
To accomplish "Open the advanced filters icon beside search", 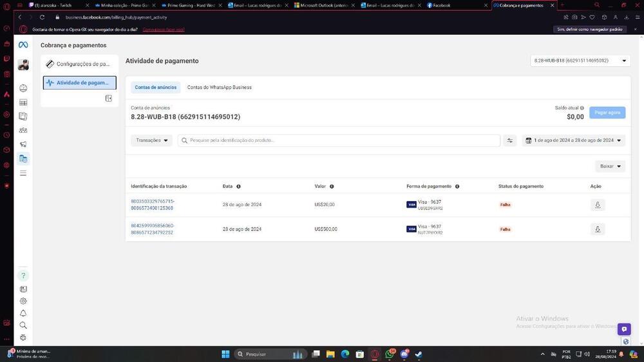I will click(510, 140).
